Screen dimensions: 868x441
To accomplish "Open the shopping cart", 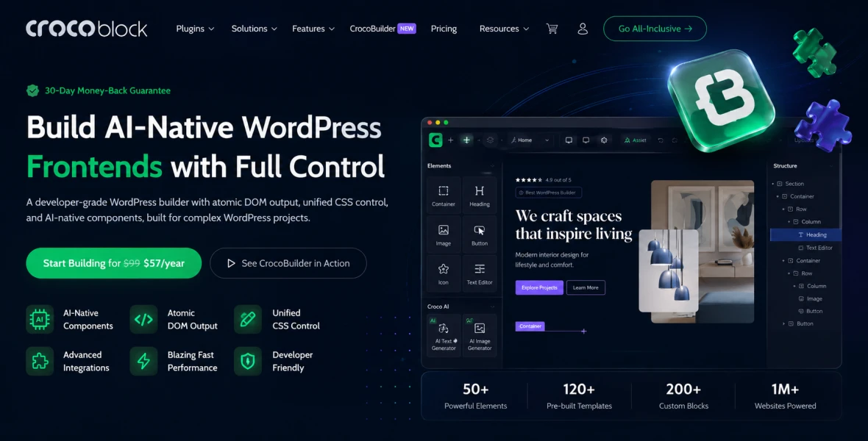I will pos(552,29).
